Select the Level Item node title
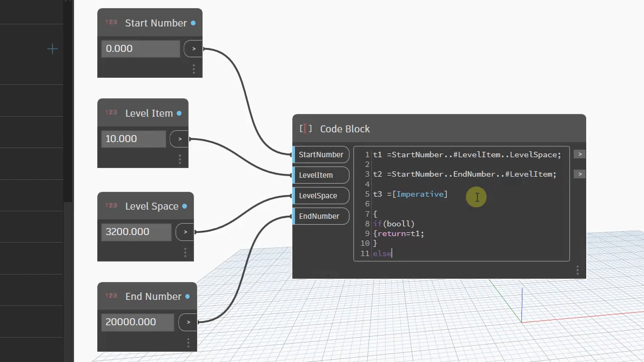This screenshot has height=362, width=644. 149,113
